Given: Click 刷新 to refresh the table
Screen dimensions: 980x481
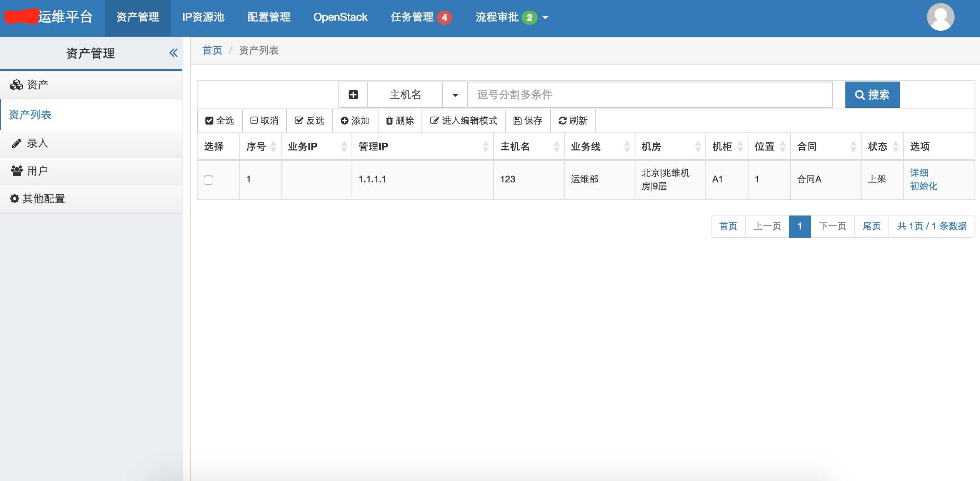Looking at the screenshot, I should click(573, 121).
